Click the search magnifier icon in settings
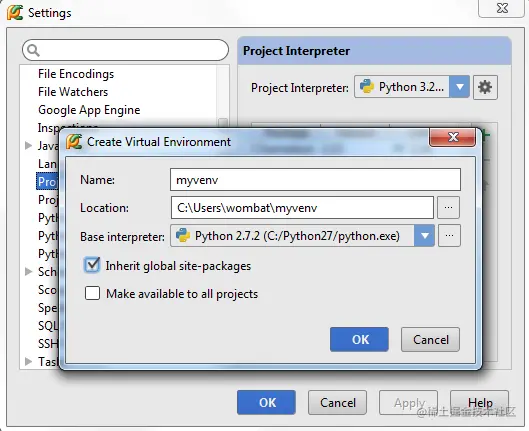529x431 pixels. click(33, 50)
